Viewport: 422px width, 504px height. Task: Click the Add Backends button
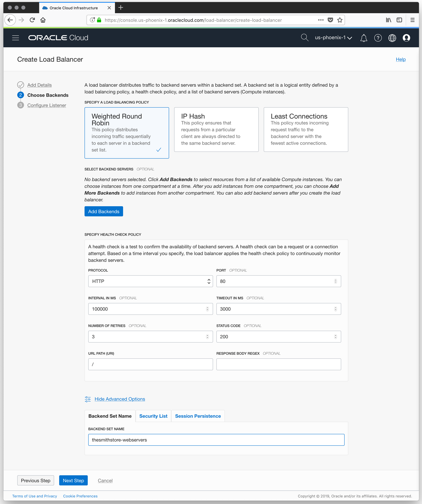click(103, 211)
